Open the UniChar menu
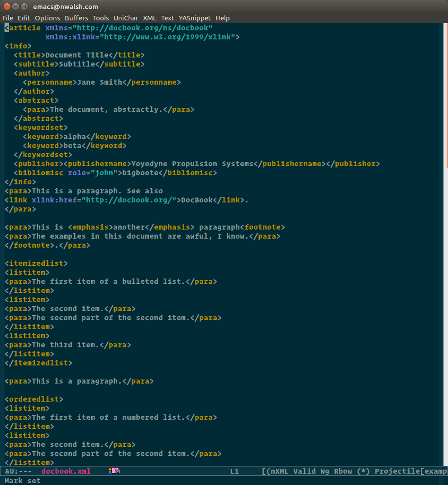 [126, 18]
